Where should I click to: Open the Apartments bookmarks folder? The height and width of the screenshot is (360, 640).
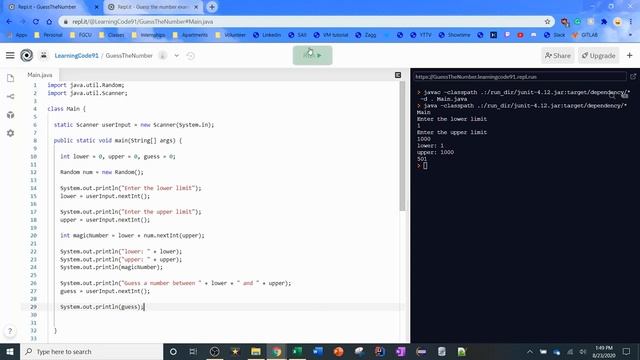pyautogui.click(x=190, y=35)
